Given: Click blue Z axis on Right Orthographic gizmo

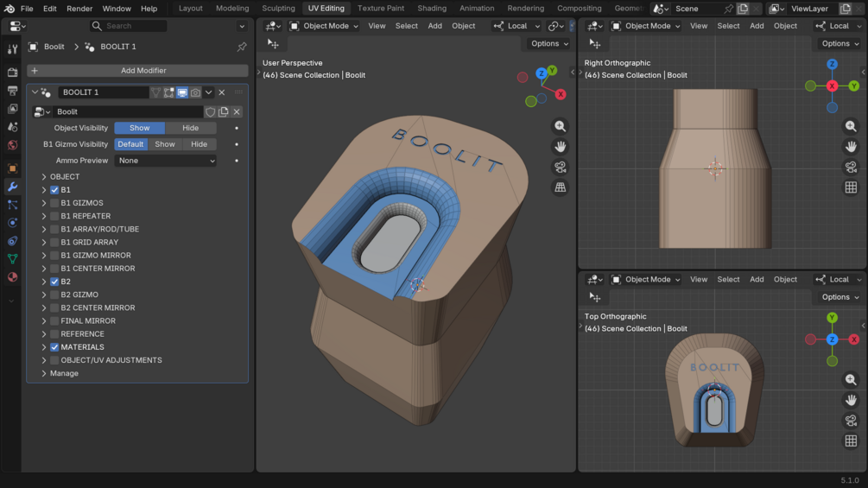Looking at the screenshot, I should [832, 64].
